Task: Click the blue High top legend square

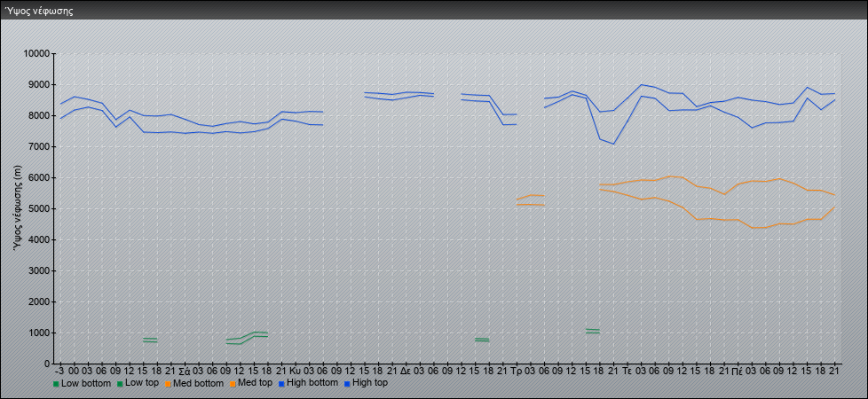Action: tap(347, 384)
